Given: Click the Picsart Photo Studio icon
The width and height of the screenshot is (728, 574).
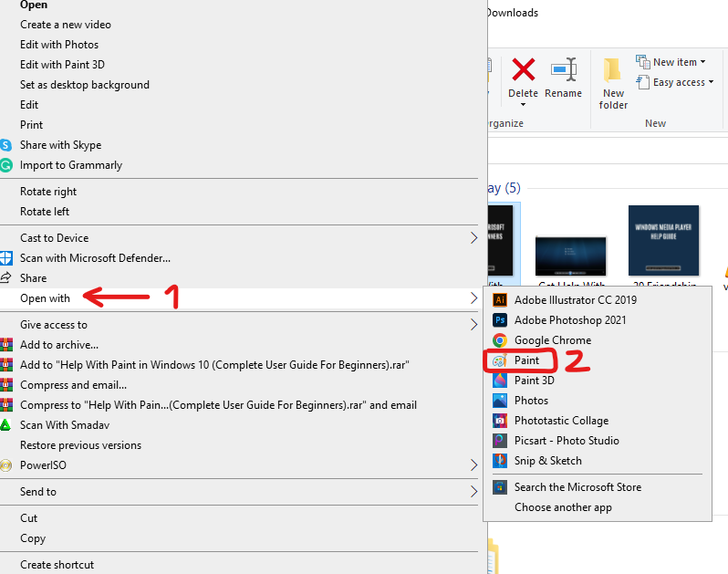Looking at the screenshot, I should [x=500, y=441].
